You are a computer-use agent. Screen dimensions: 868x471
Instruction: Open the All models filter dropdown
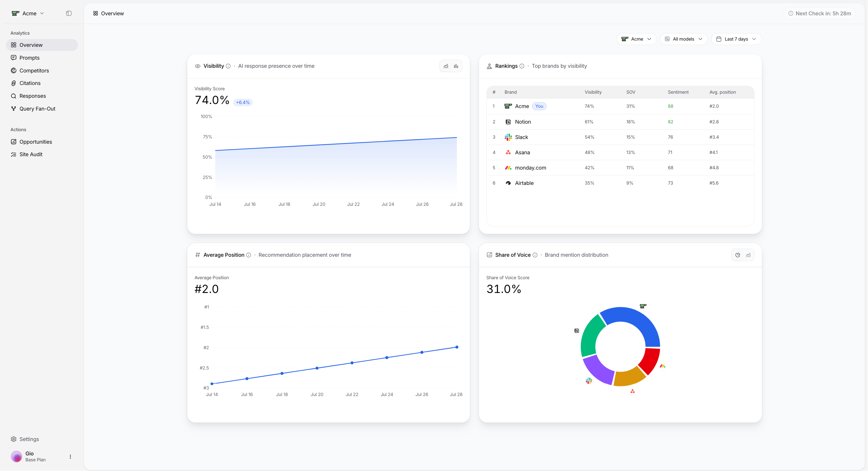coord(683,39)
